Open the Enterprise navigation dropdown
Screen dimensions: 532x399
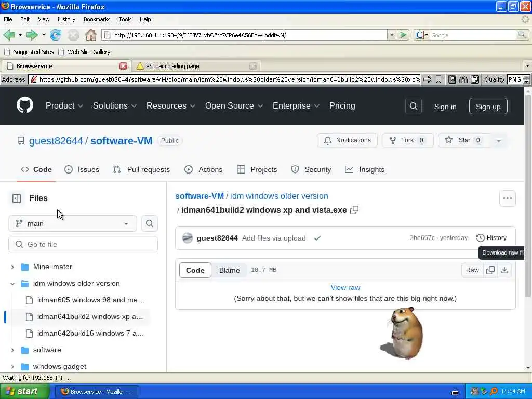pyautogui.click(x=296, y=106)
